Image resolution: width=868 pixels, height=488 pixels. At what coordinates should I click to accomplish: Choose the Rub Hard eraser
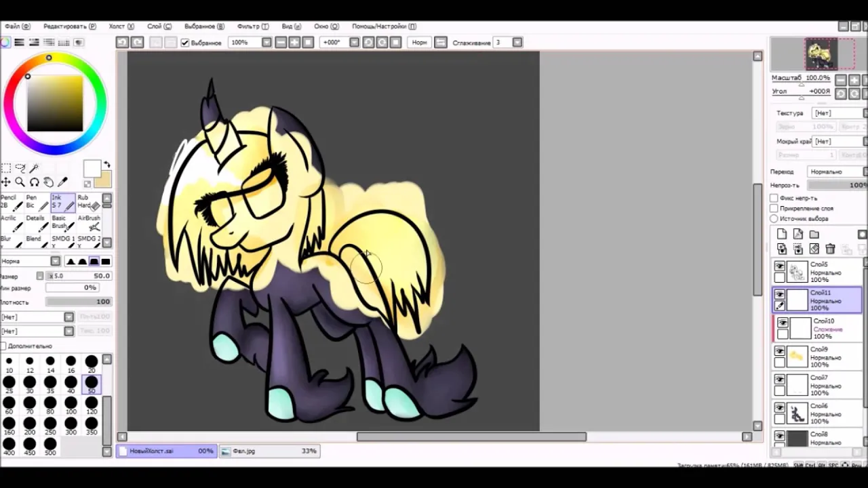coord(88,202)
